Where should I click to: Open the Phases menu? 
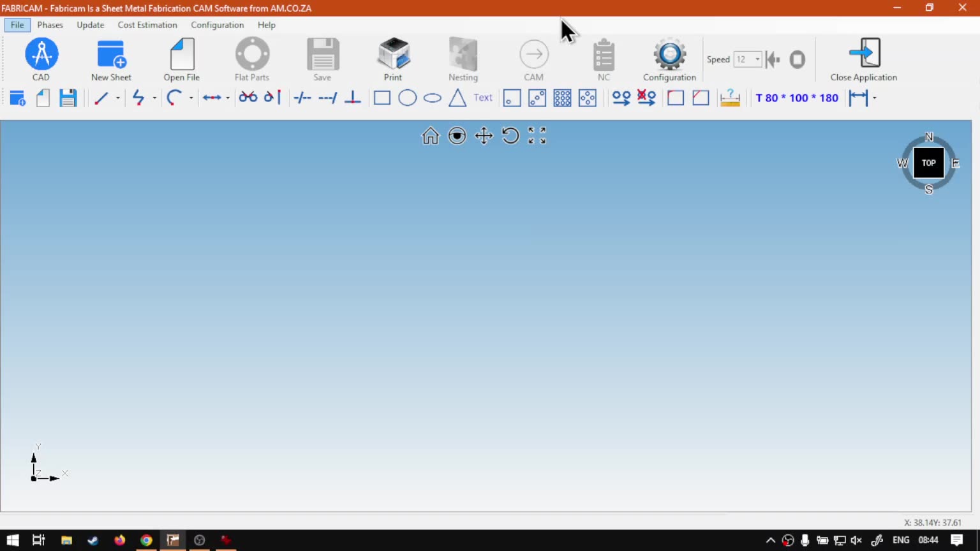(x=50, y=25)
